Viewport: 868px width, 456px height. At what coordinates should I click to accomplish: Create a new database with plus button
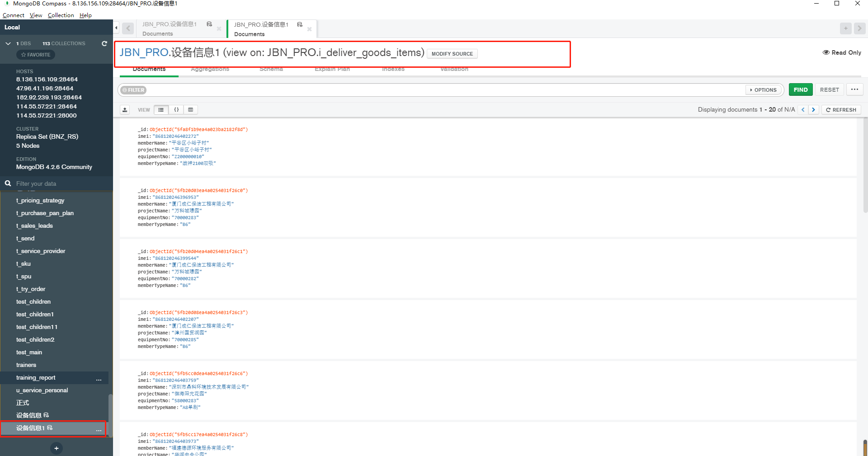coord(57,448)
